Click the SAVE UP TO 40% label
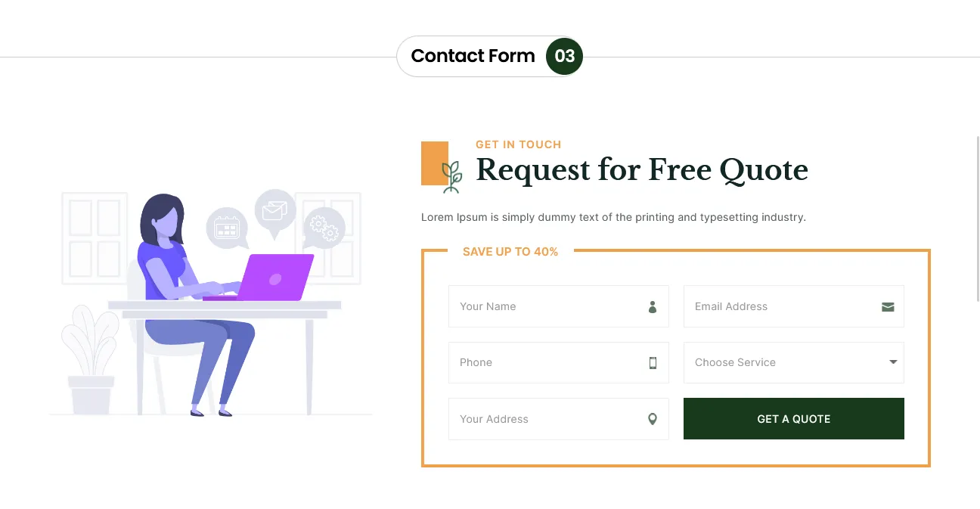The image size is (980, 509). pos(510,252)
